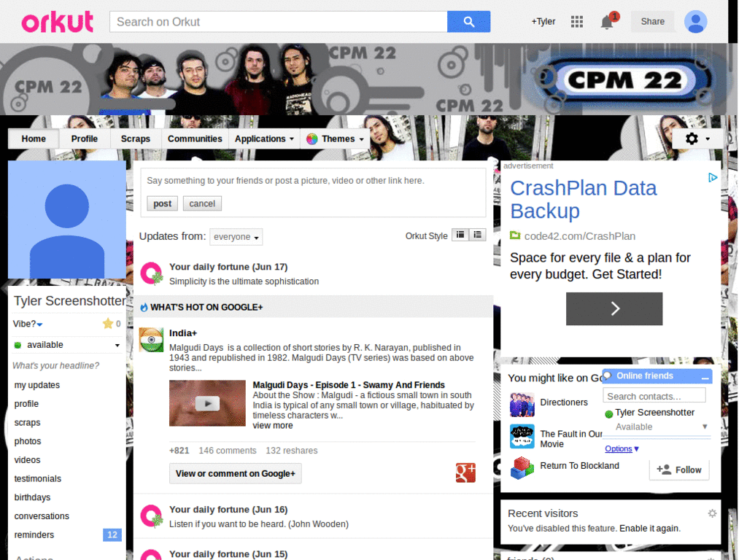Open scraps in the sidebar
Viewport: 747px width, 560px height.
tap(27, 423)
